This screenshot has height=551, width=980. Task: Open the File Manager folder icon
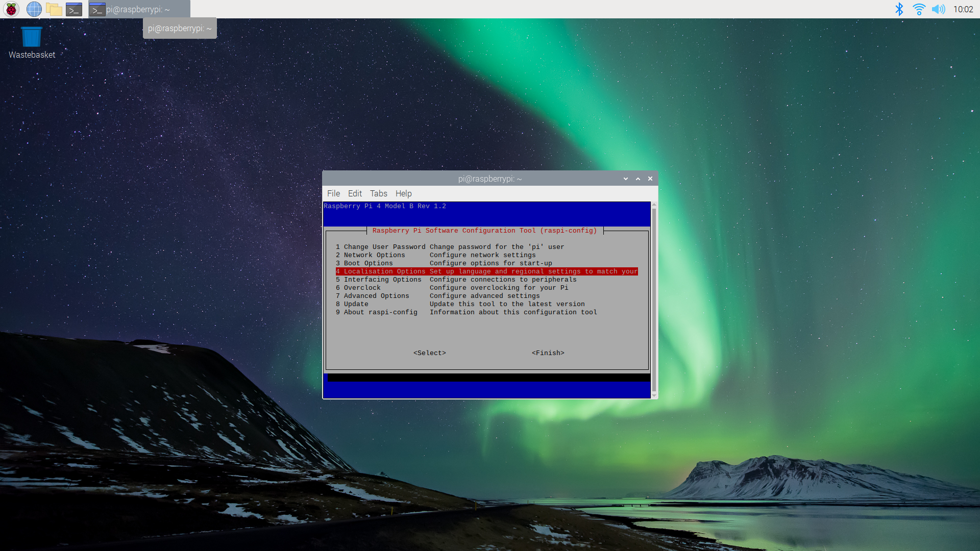click(54, 9)
